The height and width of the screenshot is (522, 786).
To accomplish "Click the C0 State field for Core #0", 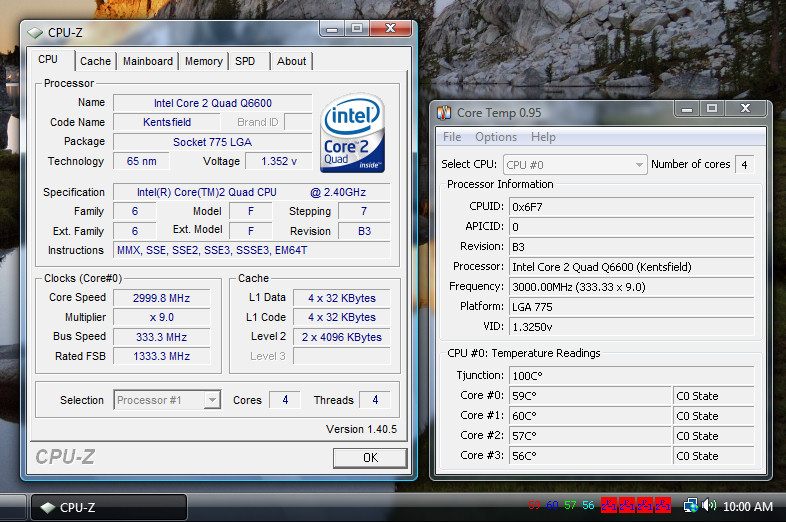I will [714, 396].
